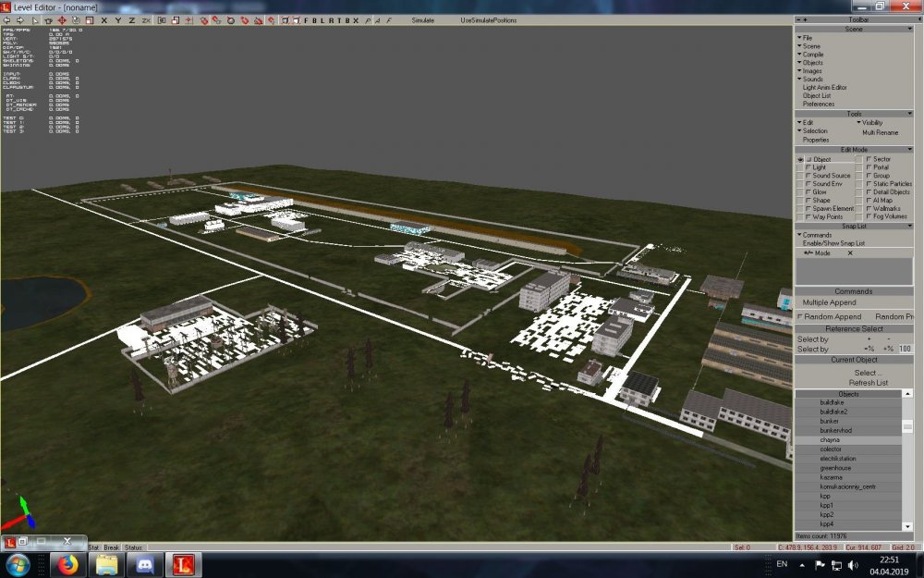Expand the Compile dropdown

(x=811, y=55)
